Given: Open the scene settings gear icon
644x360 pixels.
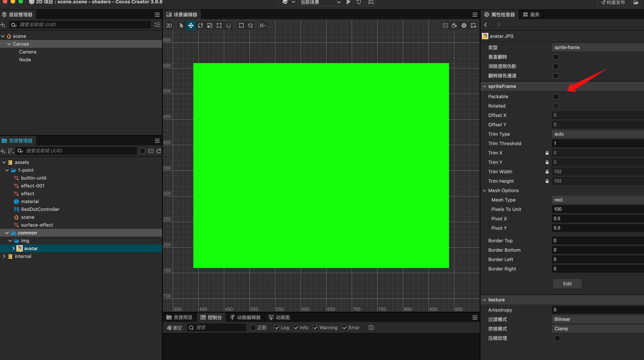Looking at the screenshot, I should pos(464,25).
